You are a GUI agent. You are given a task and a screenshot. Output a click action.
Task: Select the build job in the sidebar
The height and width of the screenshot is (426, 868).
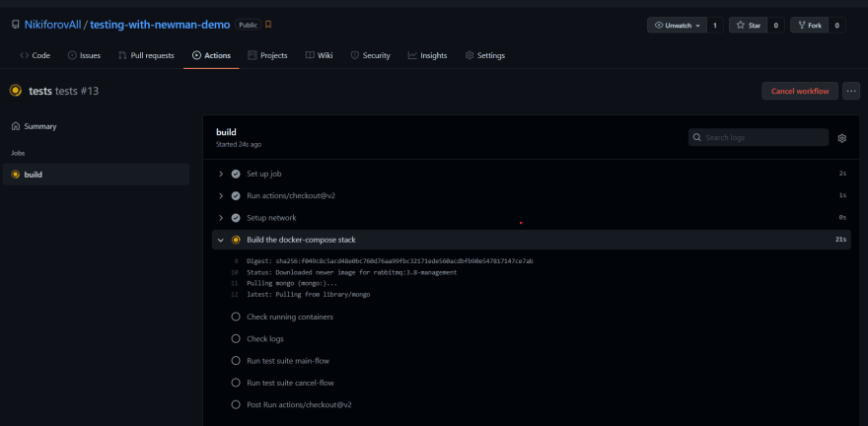[96, 175]
